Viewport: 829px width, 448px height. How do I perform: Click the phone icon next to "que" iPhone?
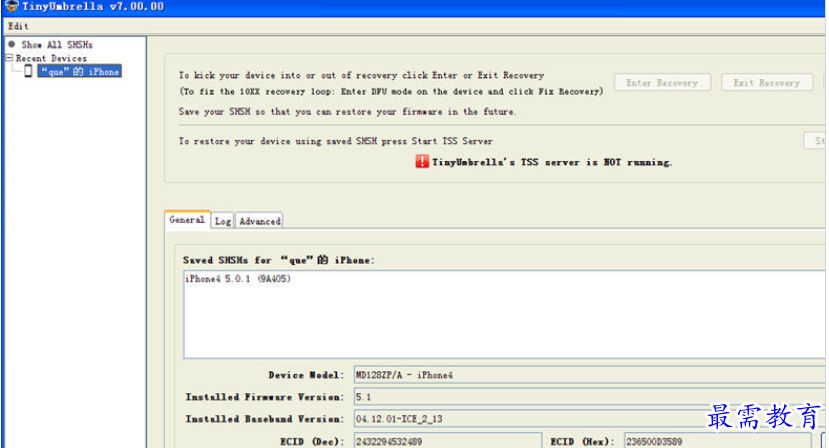pyautogui.click(x=29, y=71)
